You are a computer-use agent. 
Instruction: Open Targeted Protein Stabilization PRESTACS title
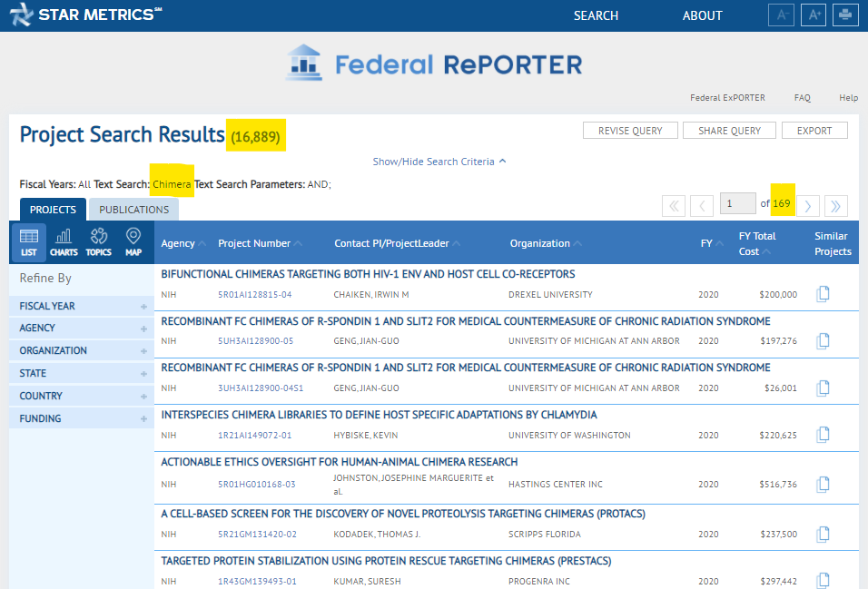click(386, 561)
